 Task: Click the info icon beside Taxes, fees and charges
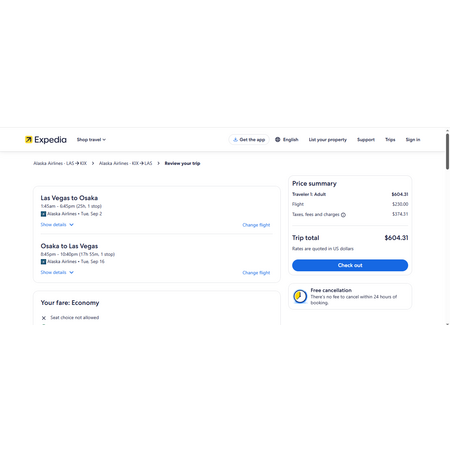tap(343, 215)
